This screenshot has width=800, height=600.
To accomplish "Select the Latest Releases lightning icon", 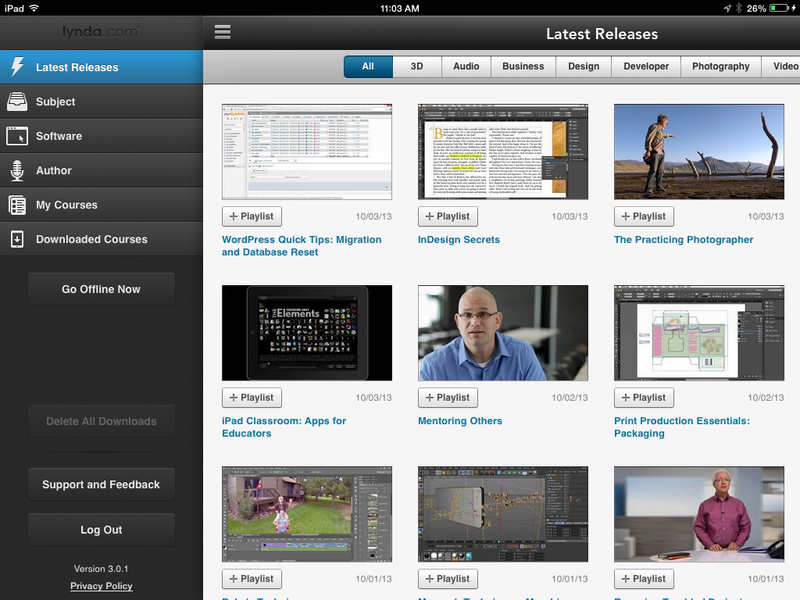I will [x=17, y=67].
